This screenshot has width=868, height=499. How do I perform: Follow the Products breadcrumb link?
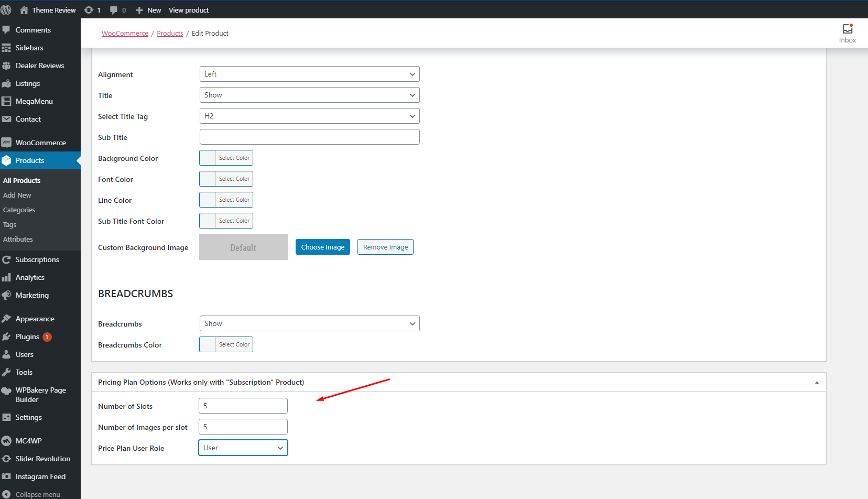(170, 33)
